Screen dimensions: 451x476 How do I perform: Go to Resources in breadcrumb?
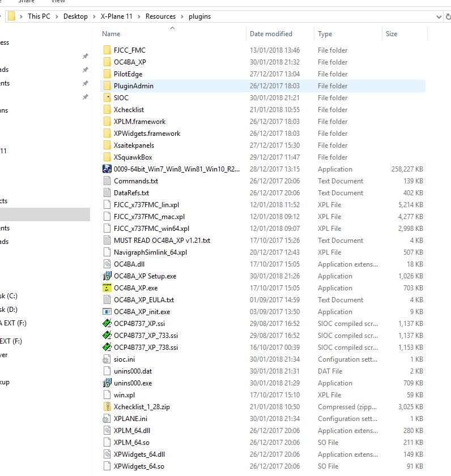[160, 16]
